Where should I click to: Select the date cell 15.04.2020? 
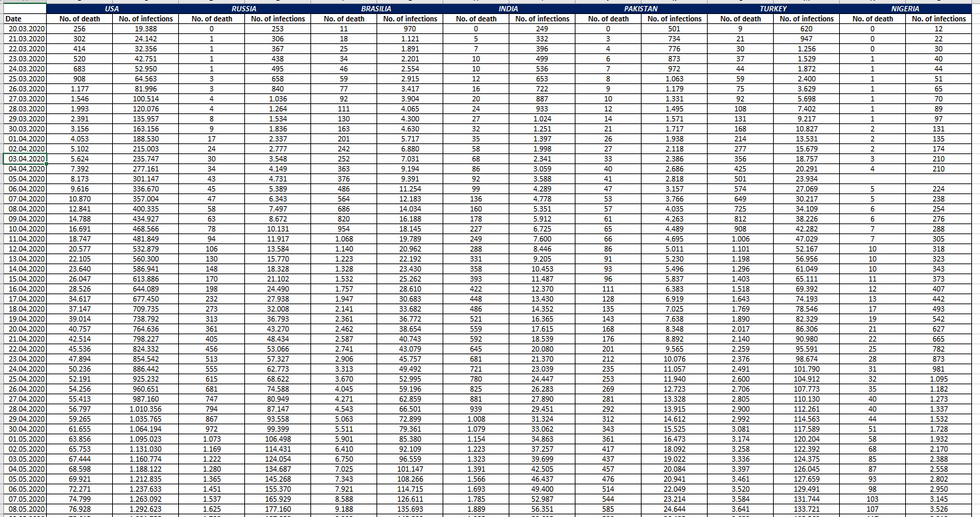click(25, 279)
